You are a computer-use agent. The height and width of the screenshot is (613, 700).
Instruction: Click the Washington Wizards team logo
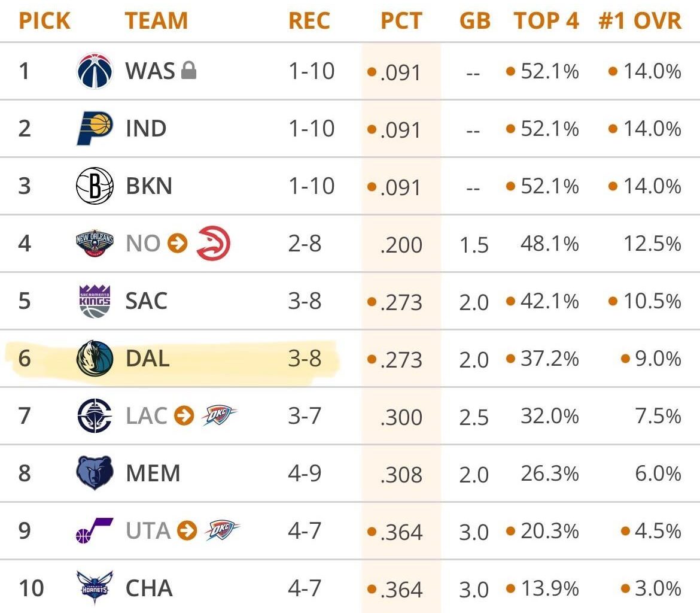(95, 71)
